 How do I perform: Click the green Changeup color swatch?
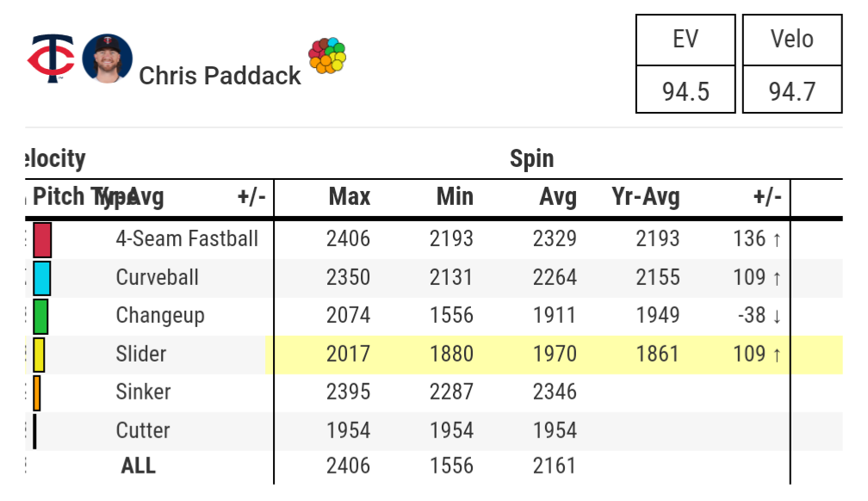coord(40,316)
